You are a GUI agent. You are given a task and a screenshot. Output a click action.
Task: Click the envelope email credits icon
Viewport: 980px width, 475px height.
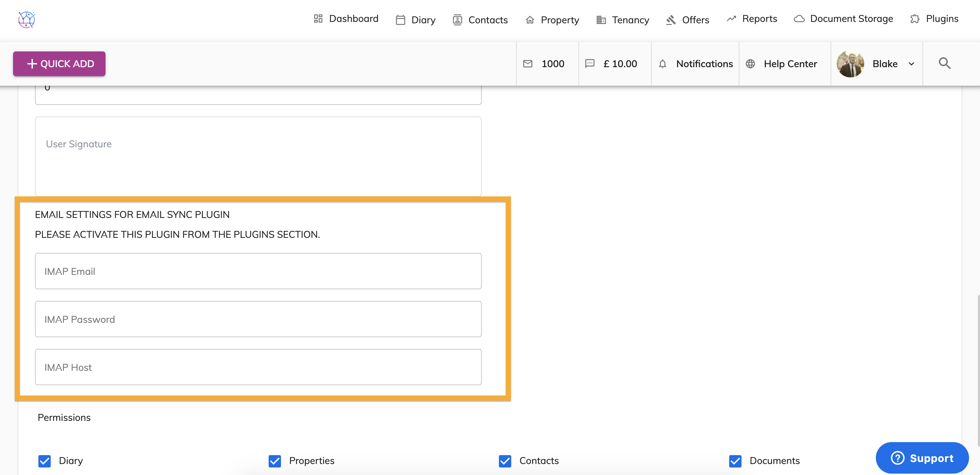coord(528,63)
